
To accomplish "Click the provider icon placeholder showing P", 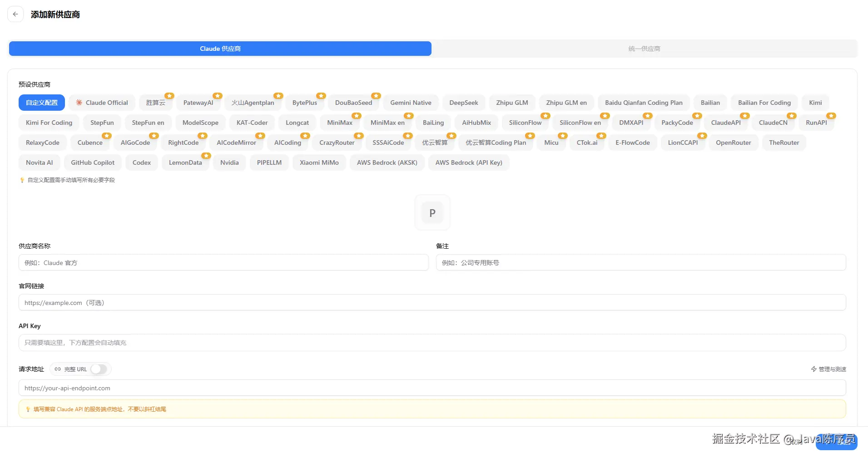I will tap(432, 213).
